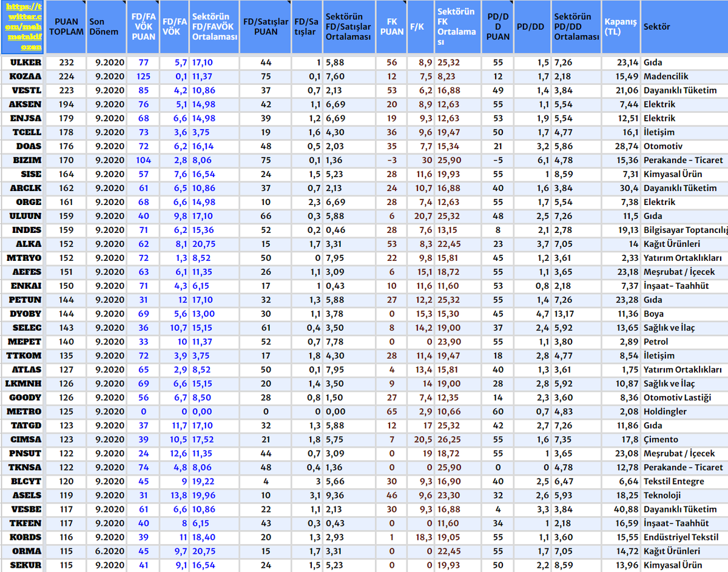Click the TATGD ticker cell
Screen dimensions: 728x572
23,425
